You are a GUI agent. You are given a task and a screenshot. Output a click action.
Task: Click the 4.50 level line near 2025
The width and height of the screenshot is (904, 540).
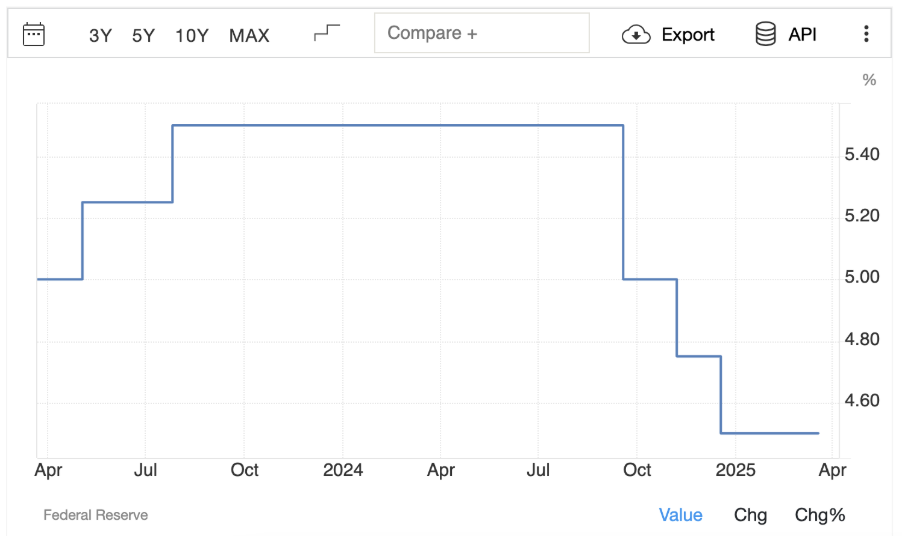tap(770, 433)
